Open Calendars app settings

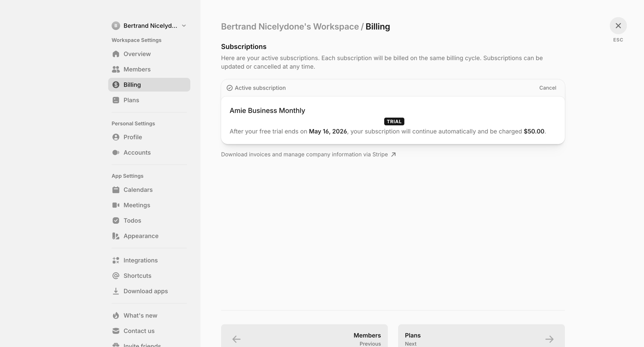pyautogui.click(x=149, y=190)
